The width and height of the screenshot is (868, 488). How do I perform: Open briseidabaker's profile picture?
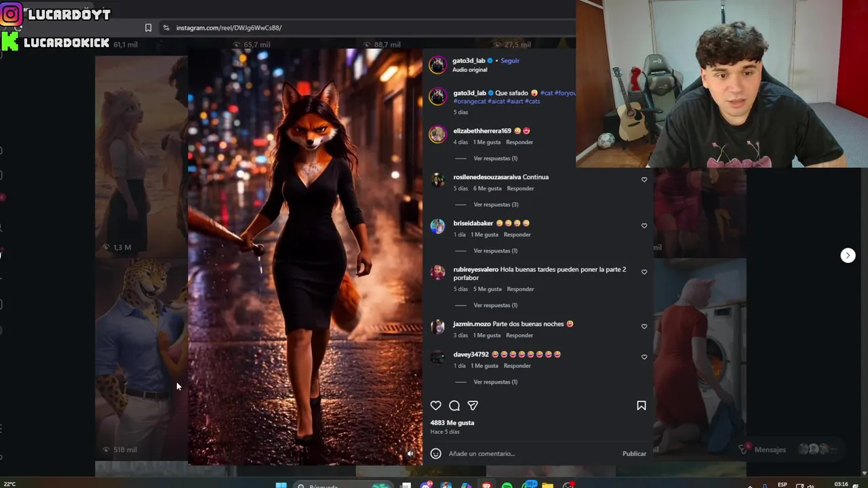[437, 226]
